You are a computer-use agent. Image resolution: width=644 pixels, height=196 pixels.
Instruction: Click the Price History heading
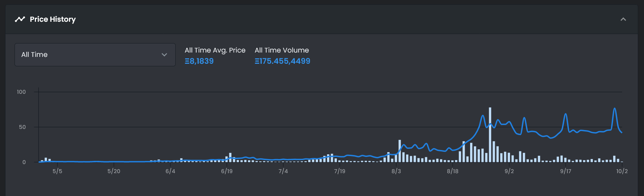(x=53, y=19)
